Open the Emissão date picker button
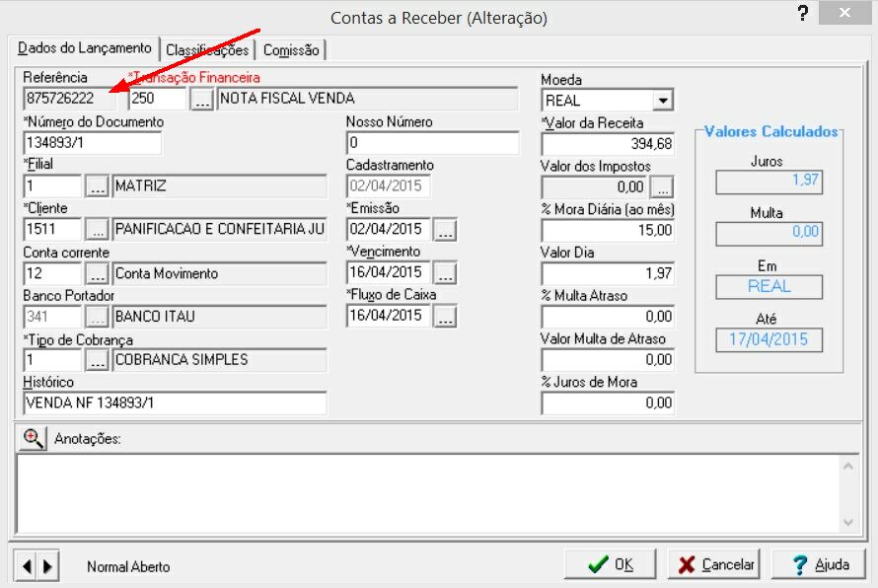Screen dimensions: 878x588 coord(445,230)
